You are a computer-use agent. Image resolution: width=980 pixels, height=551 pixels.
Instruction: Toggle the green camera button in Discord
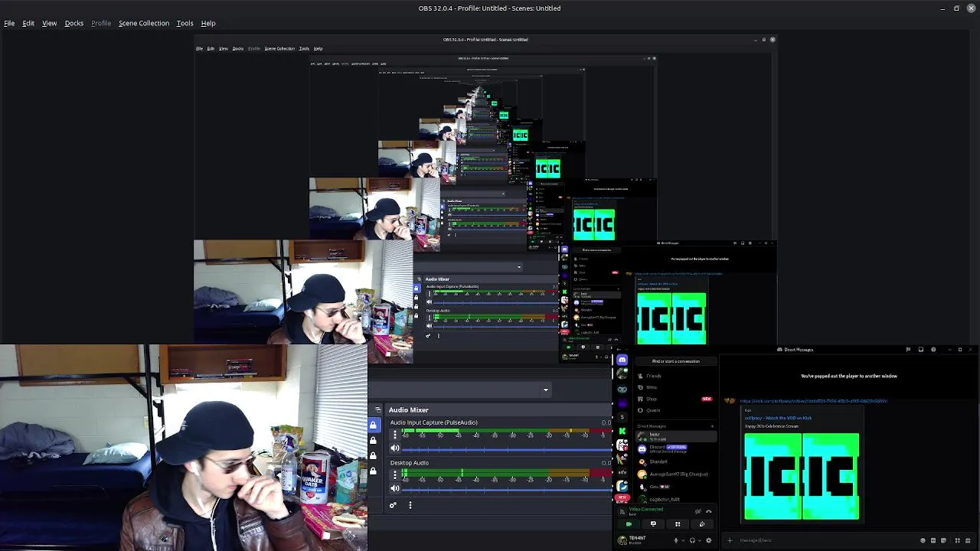629,524
